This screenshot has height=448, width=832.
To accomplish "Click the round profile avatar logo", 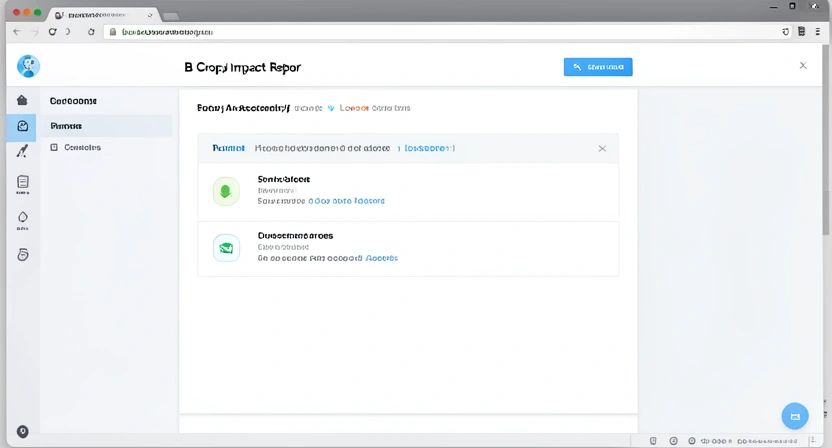I will (28, 66).
